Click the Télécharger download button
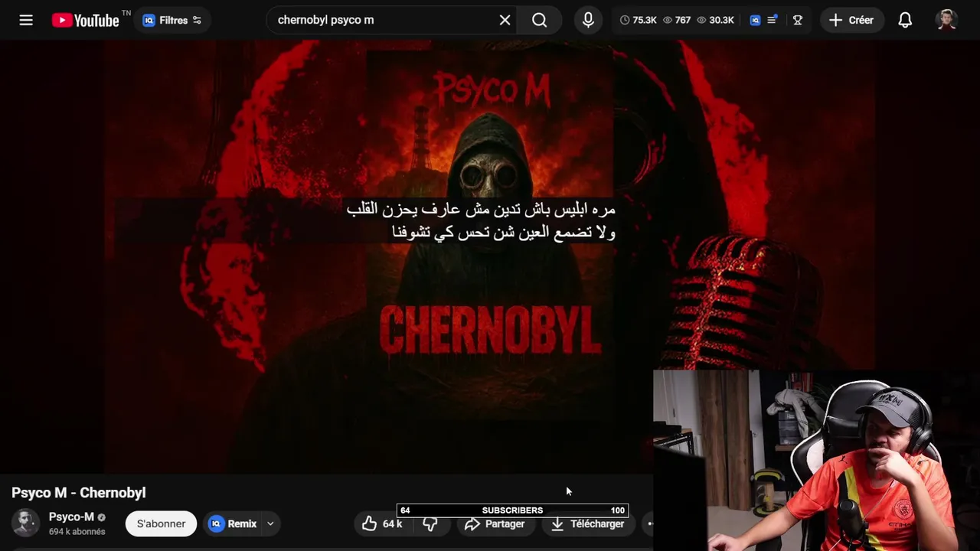980x551 pixels. 588,523
